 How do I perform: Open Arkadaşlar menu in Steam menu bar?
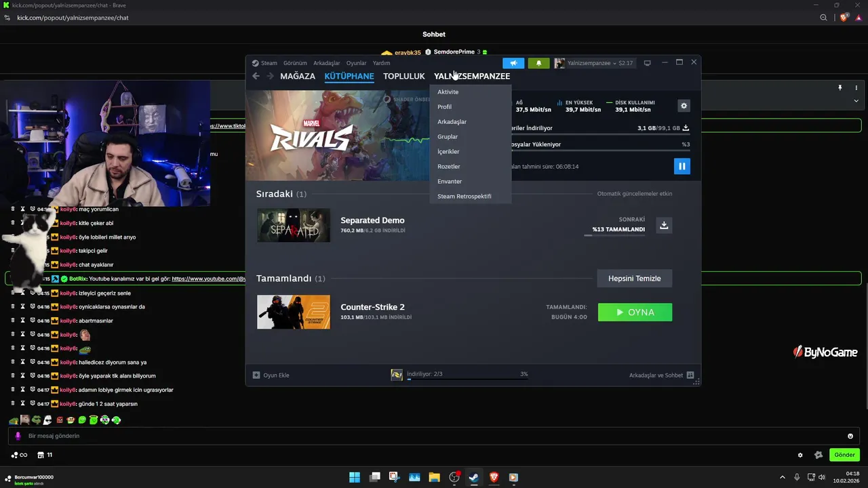pos(327,63)
